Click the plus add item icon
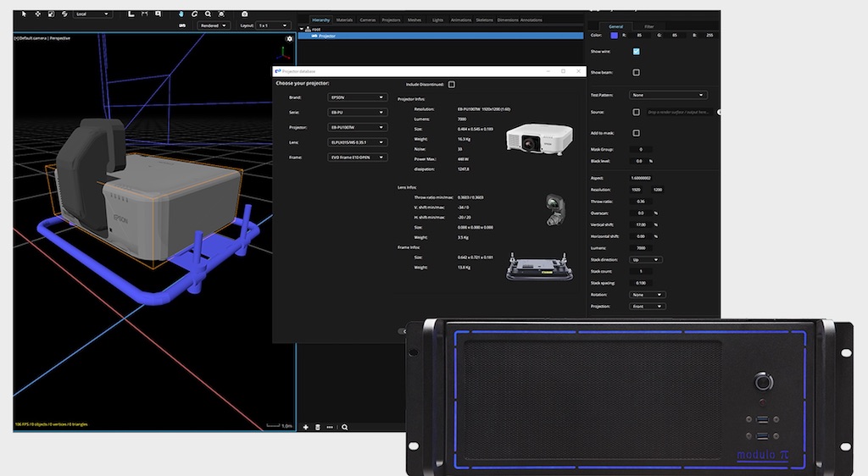This screenshot has width=868, height=476. click(306, 427)
